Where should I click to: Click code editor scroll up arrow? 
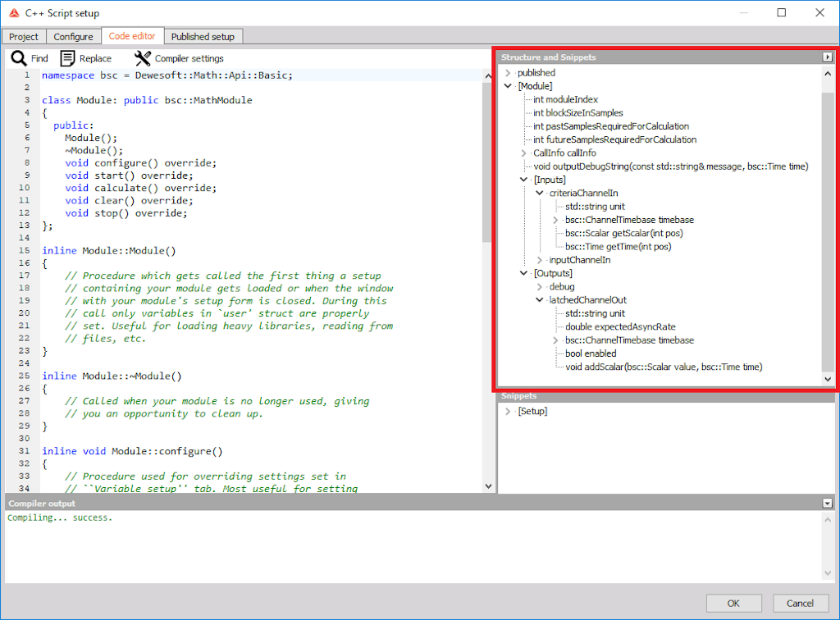[488, 76]
